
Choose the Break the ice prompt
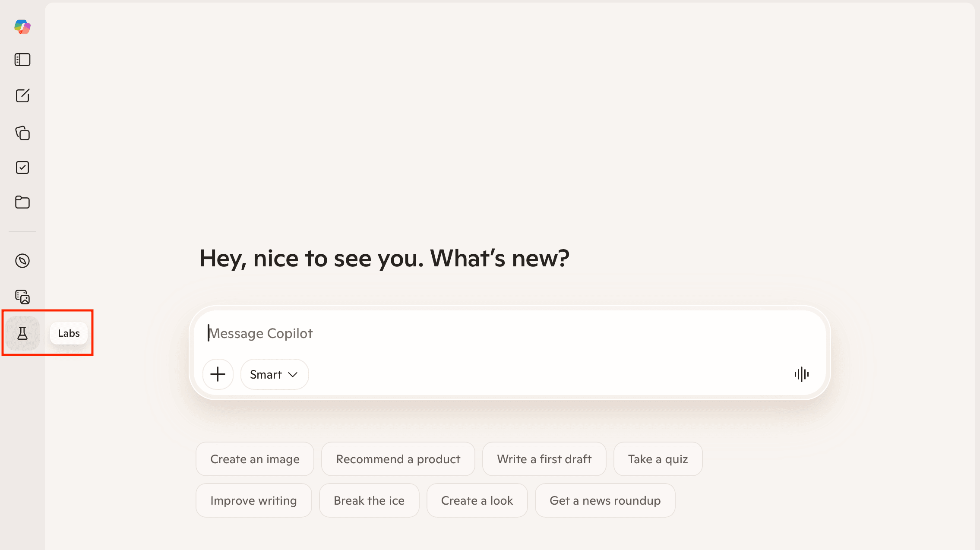(x=369, y=500)
